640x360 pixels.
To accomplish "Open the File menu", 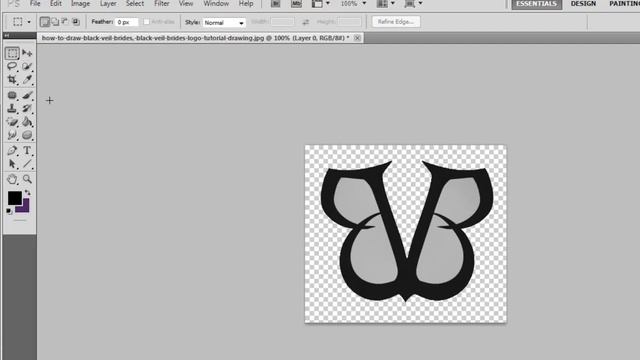I will (35, 4).
